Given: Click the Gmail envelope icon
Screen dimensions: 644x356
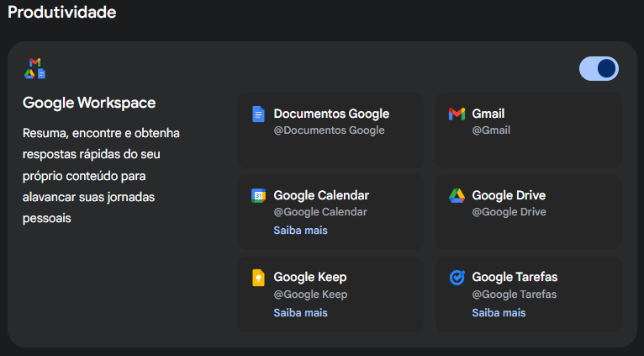Looking at the screenshot, I should point(457,114).
